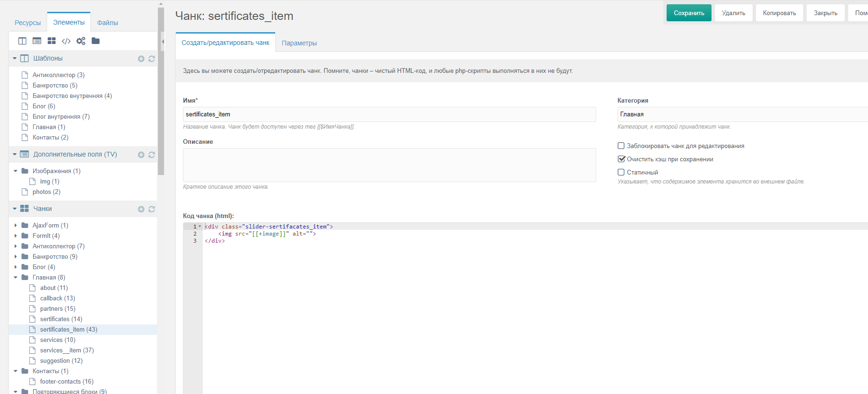Click the AjaxForm folder icon
Image resolution: width=868 pixels, height=394 pixels.
pyautogui.click(x=25, y=225)
